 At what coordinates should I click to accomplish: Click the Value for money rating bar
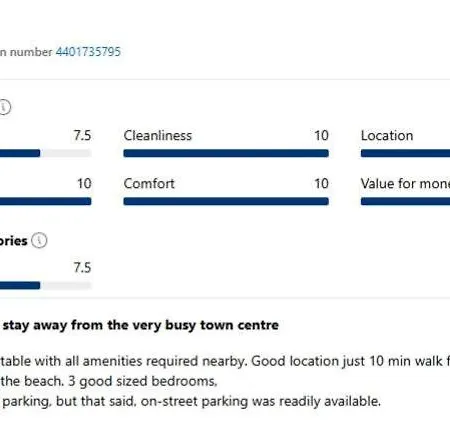[405, 201]
